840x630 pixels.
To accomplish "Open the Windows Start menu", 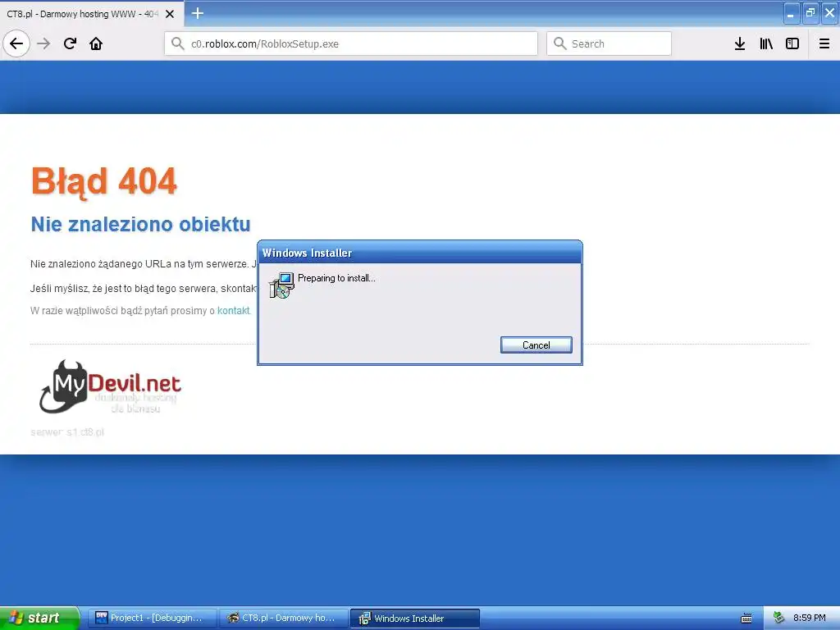I will pyautogui.click(x=39, y=618).
